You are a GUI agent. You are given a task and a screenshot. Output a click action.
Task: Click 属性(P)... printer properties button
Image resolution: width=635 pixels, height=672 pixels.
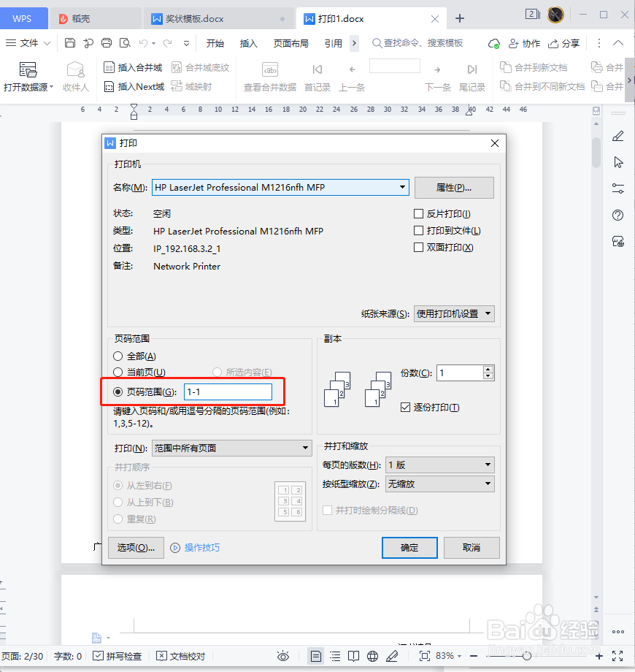454,188
